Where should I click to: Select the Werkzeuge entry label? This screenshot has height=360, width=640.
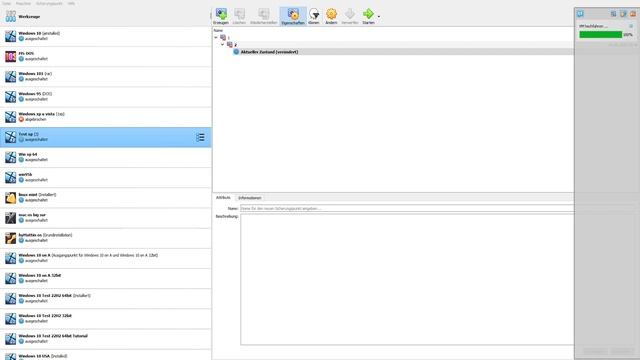[29, 17]
